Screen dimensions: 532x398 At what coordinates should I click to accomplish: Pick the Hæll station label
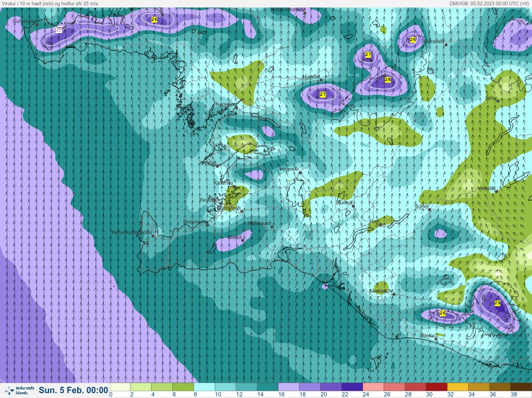pyautogui.click(x=375, y=221)
